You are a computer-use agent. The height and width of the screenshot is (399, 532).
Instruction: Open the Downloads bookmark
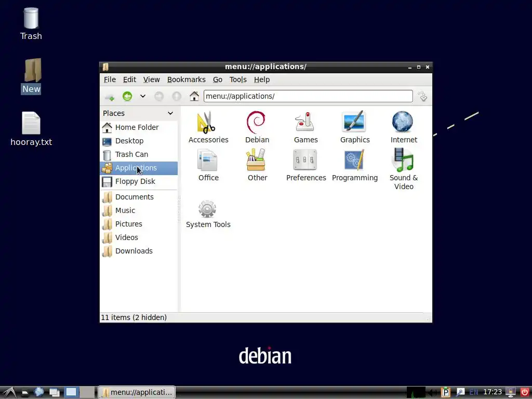pyautogui.click(x=139, y=251)
